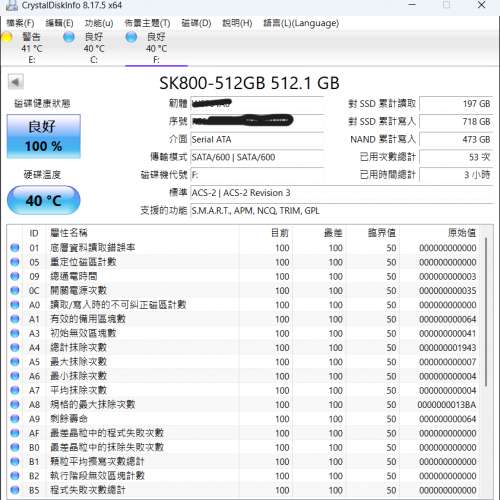The width and height of the screenshot is (500, 500).
Task: Click the 53 次 power on count value
Action: tap(456, 157)
